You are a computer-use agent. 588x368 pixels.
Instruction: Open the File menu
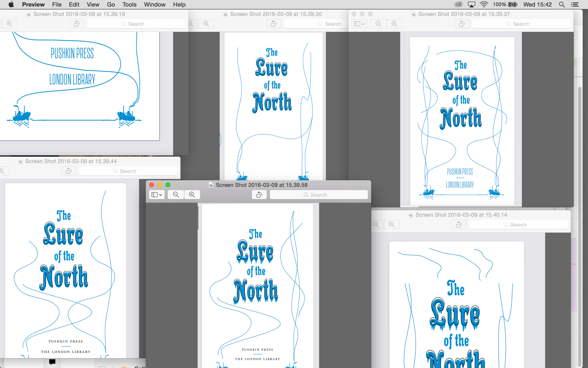(57, 4)
